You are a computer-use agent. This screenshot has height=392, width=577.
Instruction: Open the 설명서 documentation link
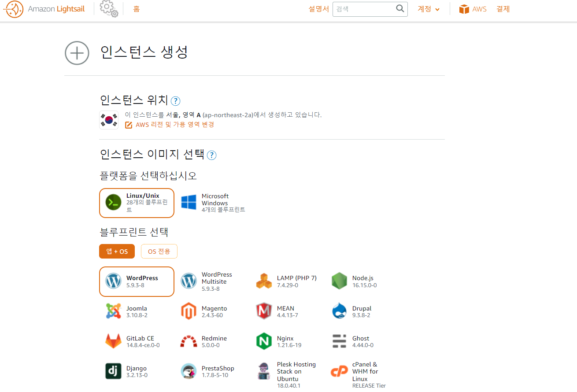pos(318,9)
